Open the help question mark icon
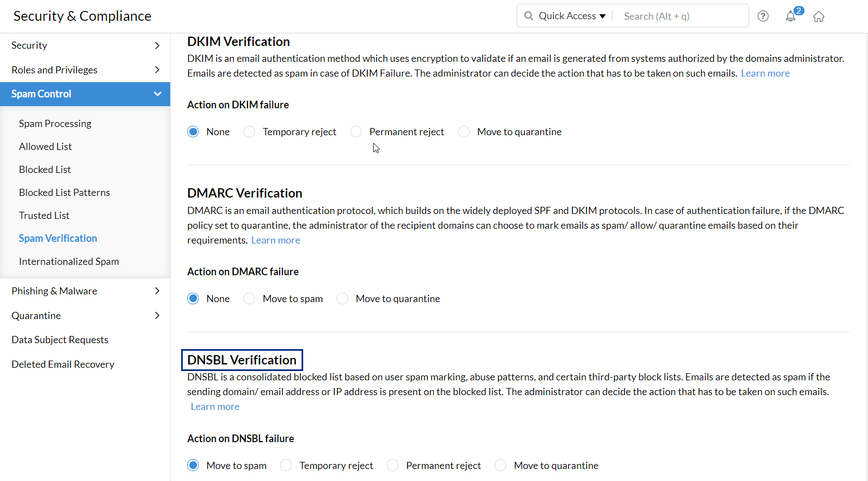Viewport: 868px width, 481px height. 763,16
